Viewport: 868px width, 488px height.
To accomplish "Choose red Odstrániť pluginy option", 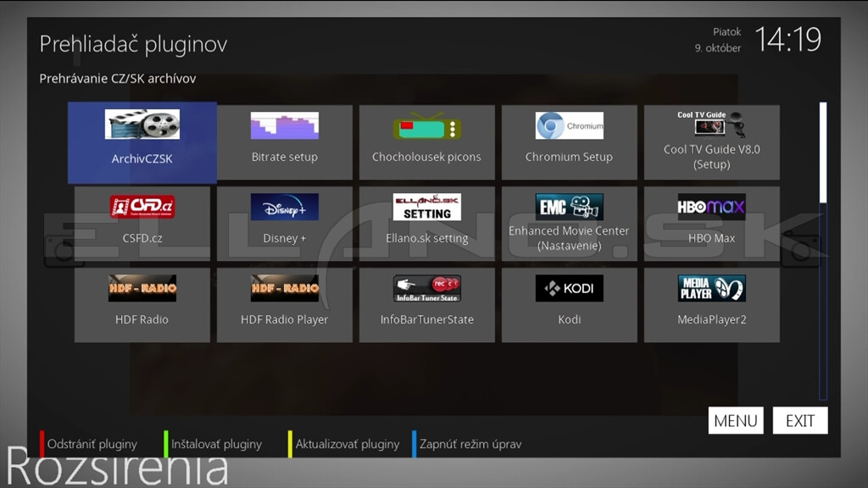I will click(x=88, y=444).
